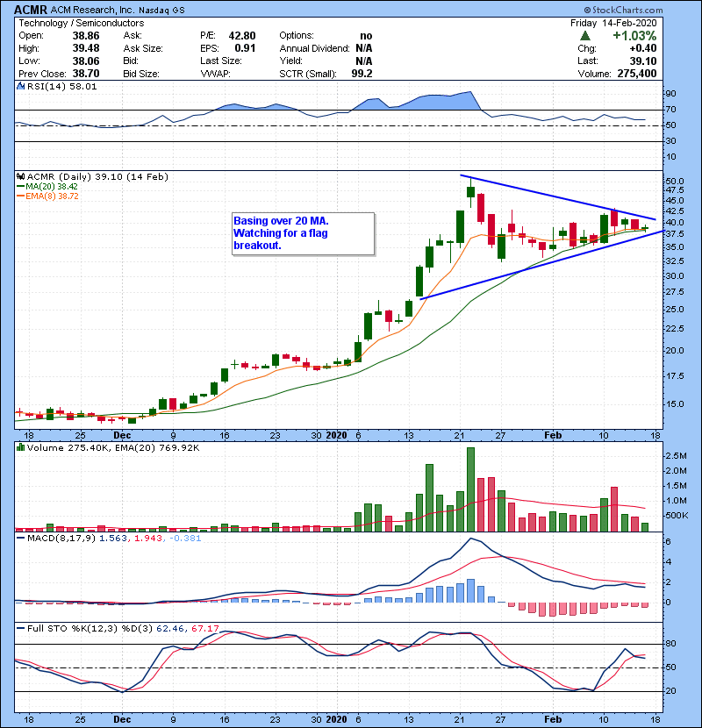This screenshot has height=728, width=702.
Task: Click the MACD signal value 1.943
Action: pos(148,539)
